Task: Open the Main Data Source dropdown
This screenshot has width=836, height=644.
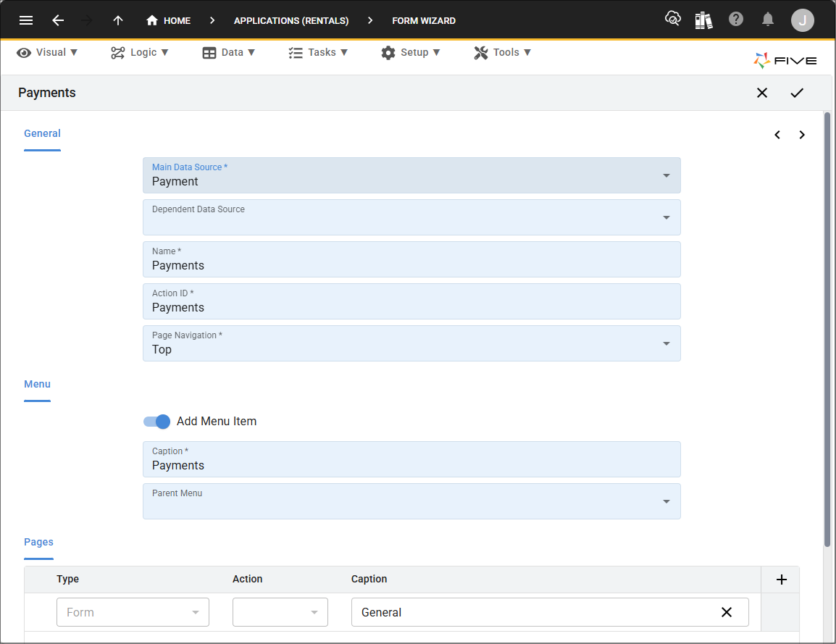Action: 411,175
